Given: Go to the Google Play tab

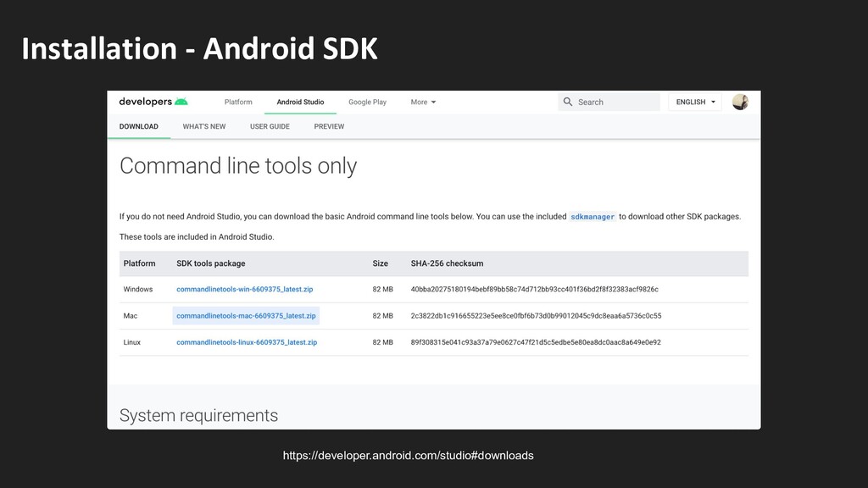Looking at the screenshot, I should [368, 102].
